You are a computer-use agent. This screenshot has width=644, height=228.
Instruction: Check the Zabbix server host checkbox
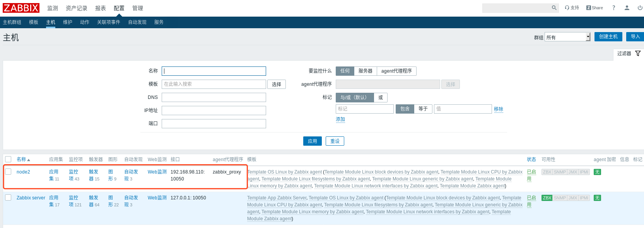click(x=8, y=197)
